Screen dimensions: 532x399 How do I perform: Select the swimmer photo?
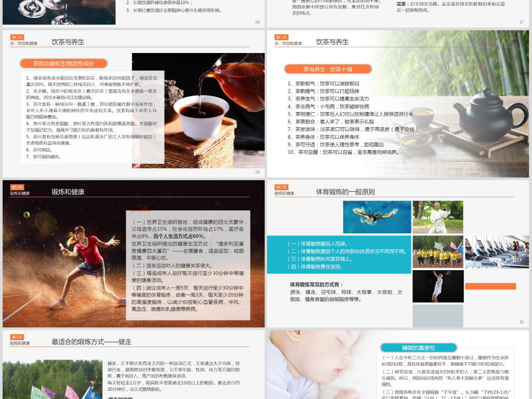[x=376, y=217]
